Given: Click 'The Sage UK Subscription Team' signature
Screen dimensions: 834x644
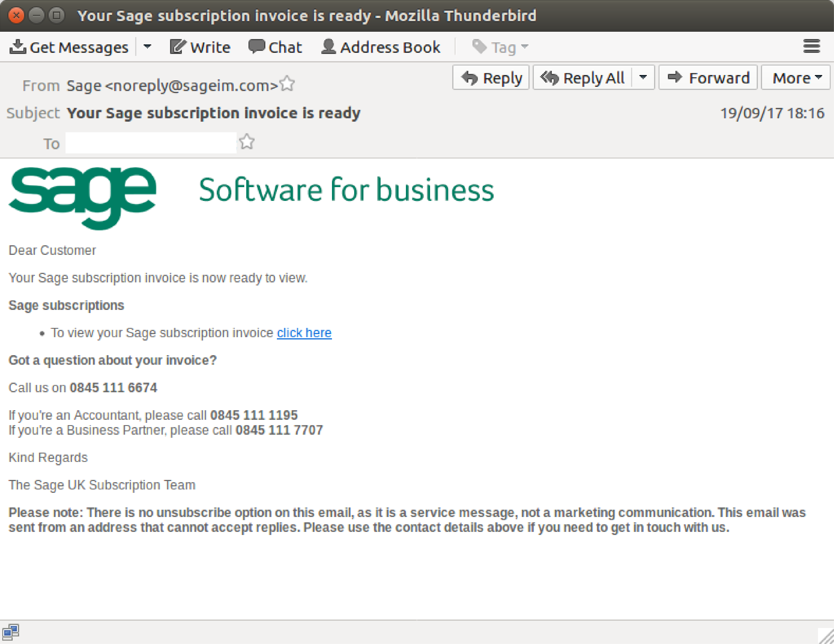Looking at the screenshot, I should (102, 485).
